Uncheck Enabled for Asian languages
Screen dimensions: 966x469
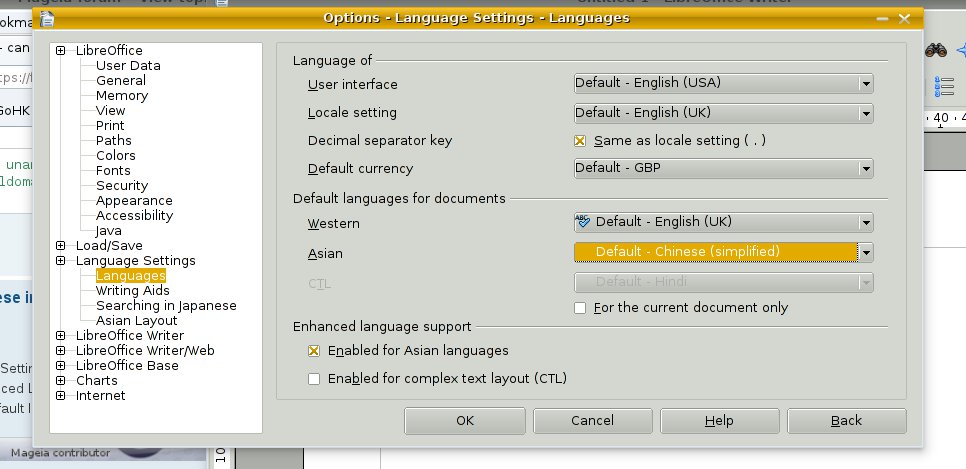pos(314,351)
